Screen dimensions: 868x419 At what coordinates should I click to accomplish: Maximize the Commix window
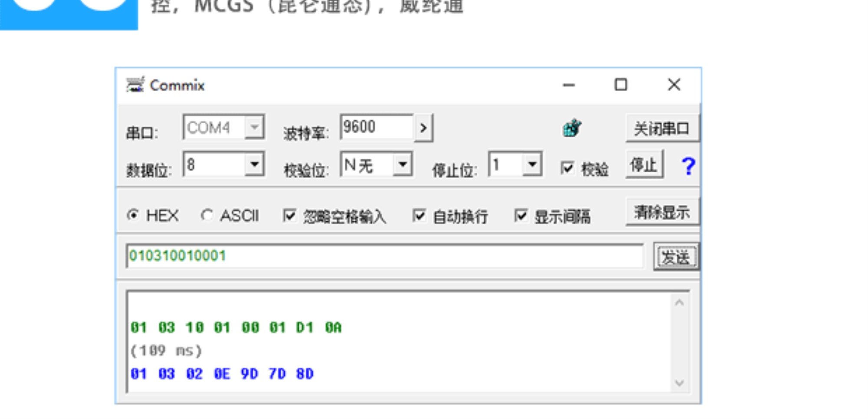pyautogui.click(x=621, y=85)
